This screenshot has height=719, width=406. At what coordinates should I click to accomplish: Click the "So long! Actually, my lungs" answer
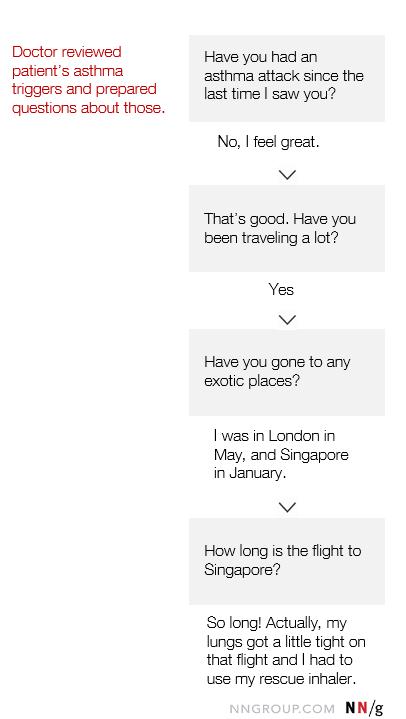click(x=286, y=650)
